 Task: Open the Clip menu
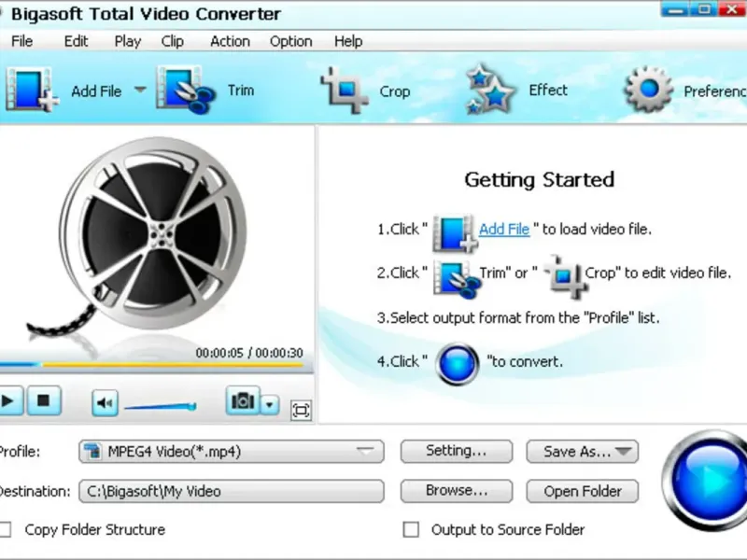click(173, 42)
